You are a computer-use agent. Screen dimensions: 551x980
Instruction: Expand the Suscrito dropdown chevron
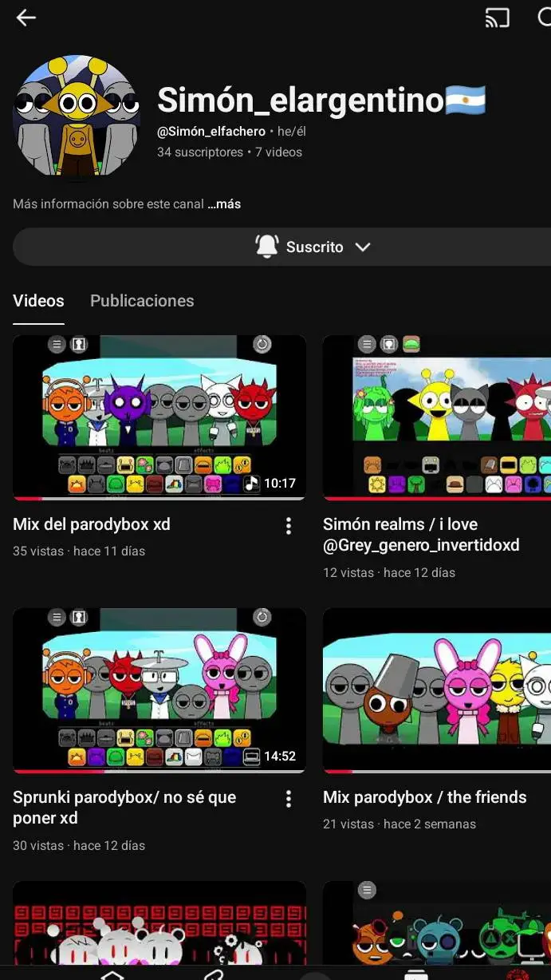click(363, 247)
